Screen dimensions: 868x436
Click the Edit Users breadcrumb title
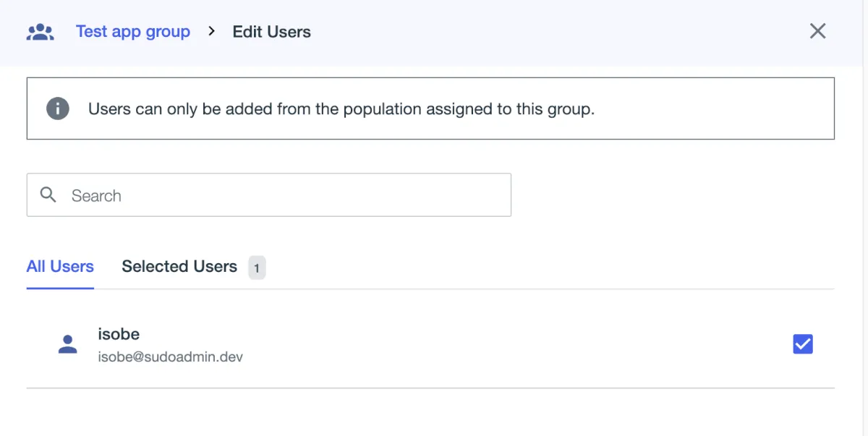pyautogui.click(x=271, y=32)
